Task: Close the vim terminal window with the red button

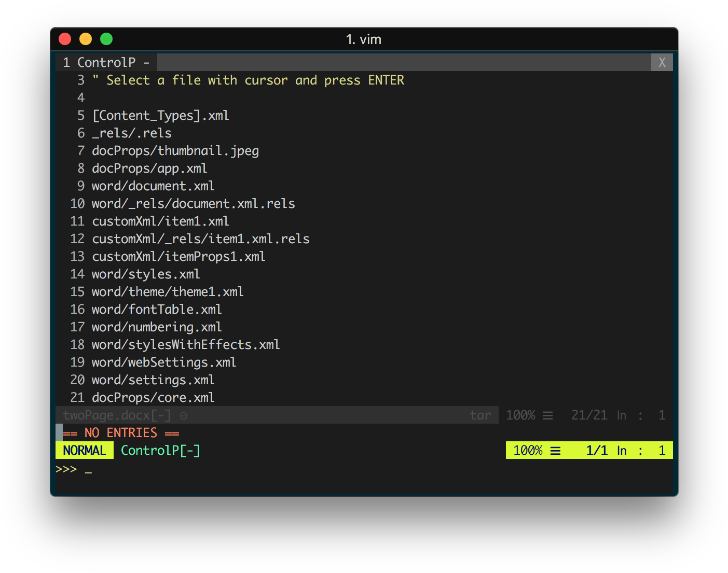Action: point(65,39)
